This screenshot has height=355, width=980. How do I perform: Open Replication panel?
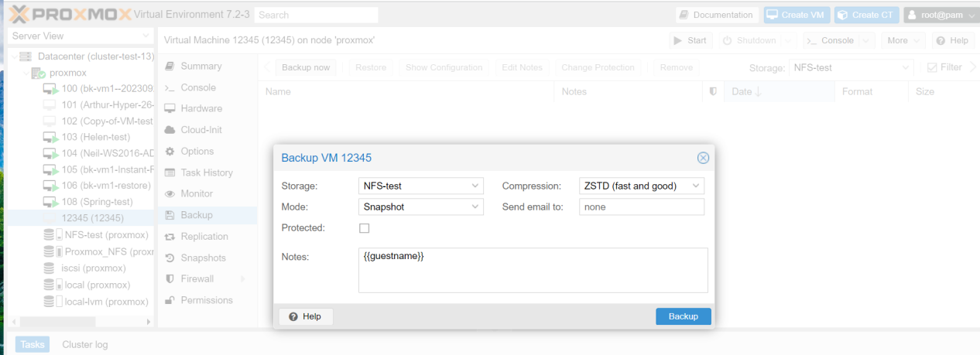pos(207,236)
